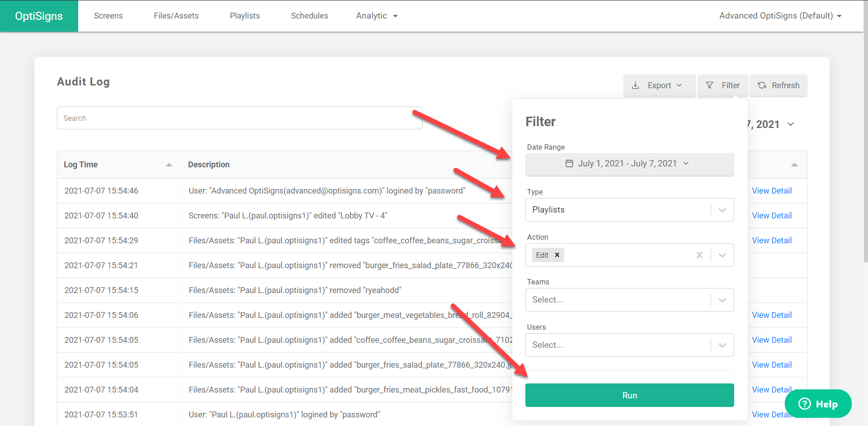Image resolution: width=868 pixels, height=426 pixels.
Task: Go to the Screens tab
Action: (108, 16)
